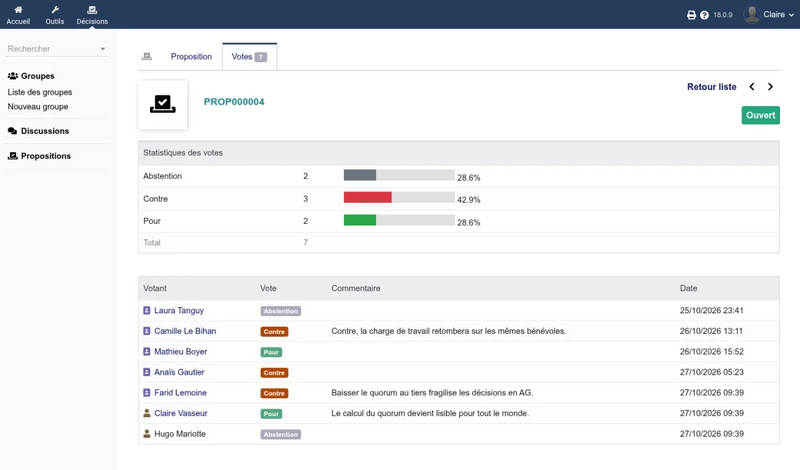
Task: Select the Votes tab
Action: (x=249, y=57)
